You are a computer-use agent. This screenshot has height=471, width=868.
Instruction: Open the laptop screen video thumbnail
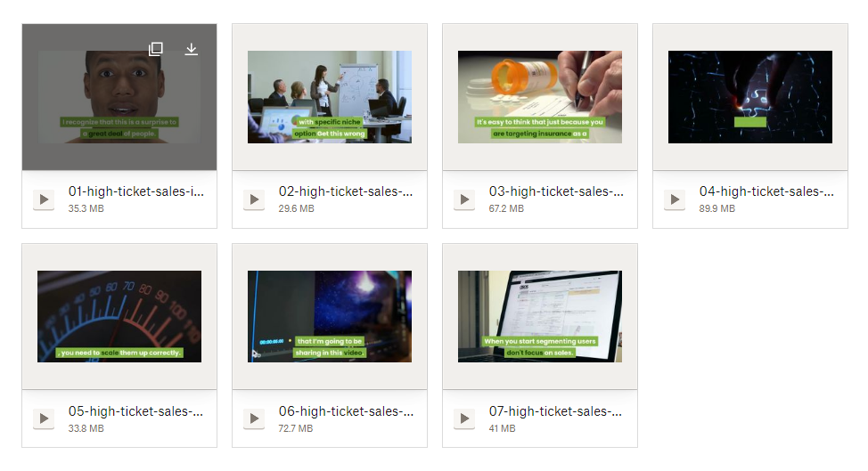[x=540, y=316]
